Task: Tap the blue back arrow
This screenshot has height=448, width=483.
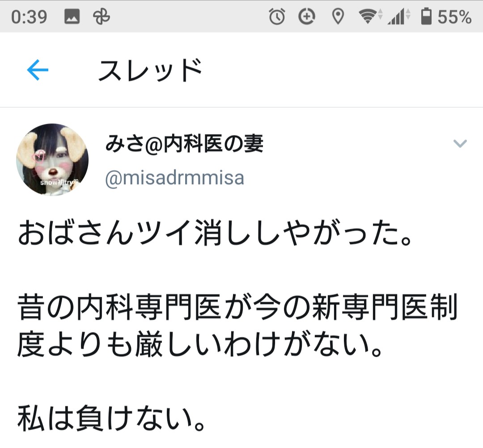Action: coord(38,70)
